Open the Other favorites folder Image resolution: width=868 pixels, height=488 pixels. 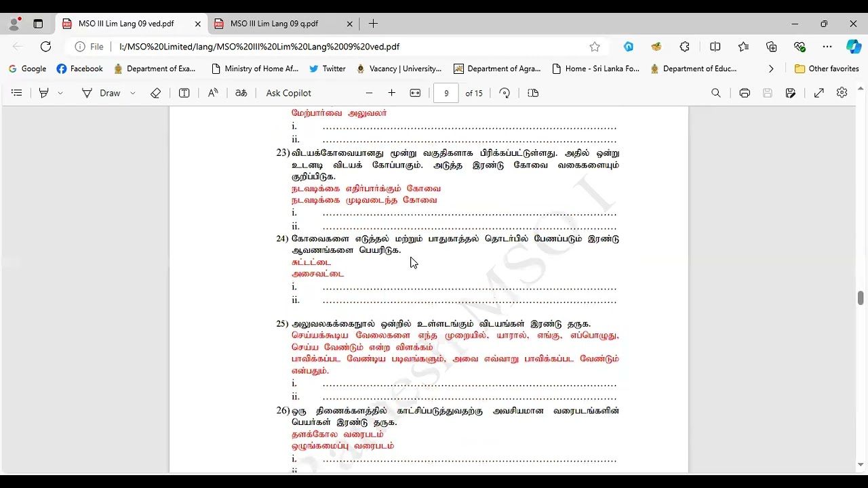point(827,68)
